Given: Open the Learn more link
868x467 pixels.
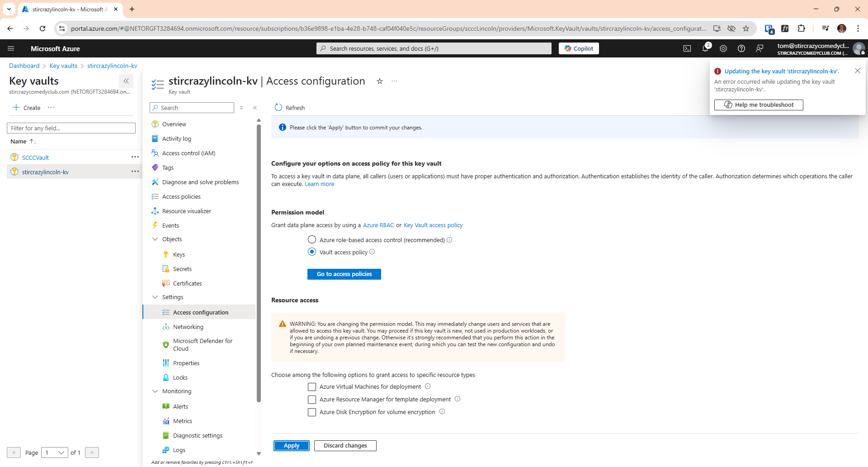Looking at the screenshot, I should (319, 184).
